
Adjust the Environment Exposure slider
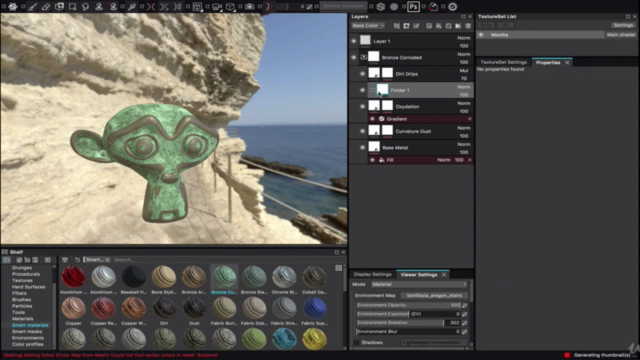409,314
